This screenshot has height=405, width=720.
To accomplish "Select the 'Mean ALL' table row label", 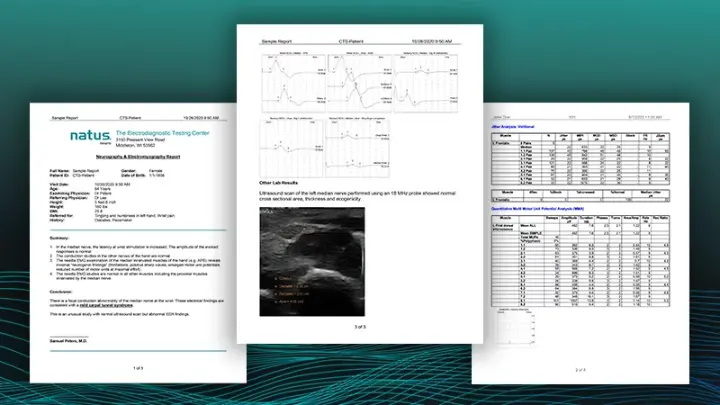I will click(x=528, y=226).
